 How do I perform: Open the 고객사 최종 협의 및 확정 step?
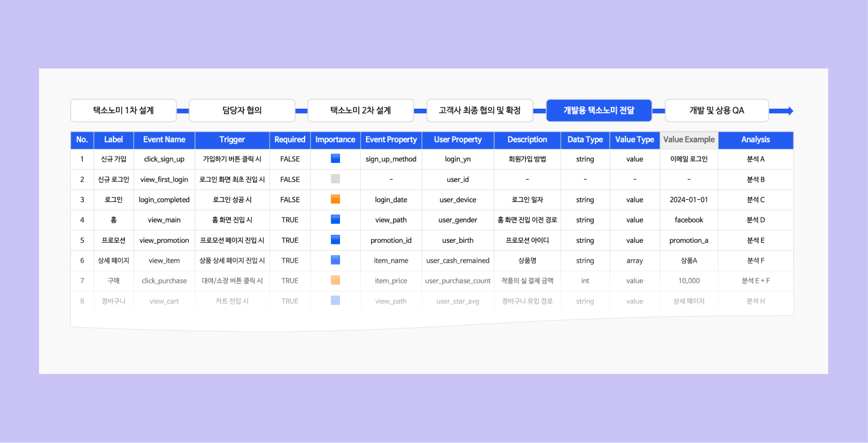click(480, 110)
